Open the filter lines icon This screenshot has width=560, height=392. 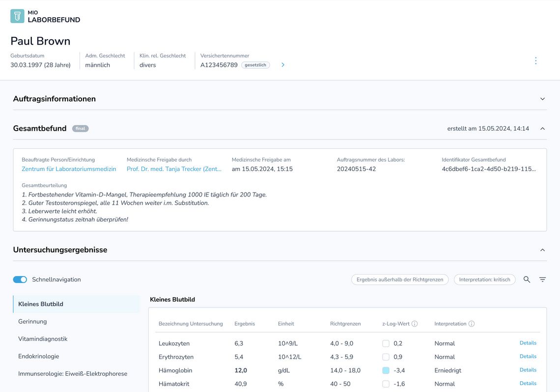coord(542,280)
